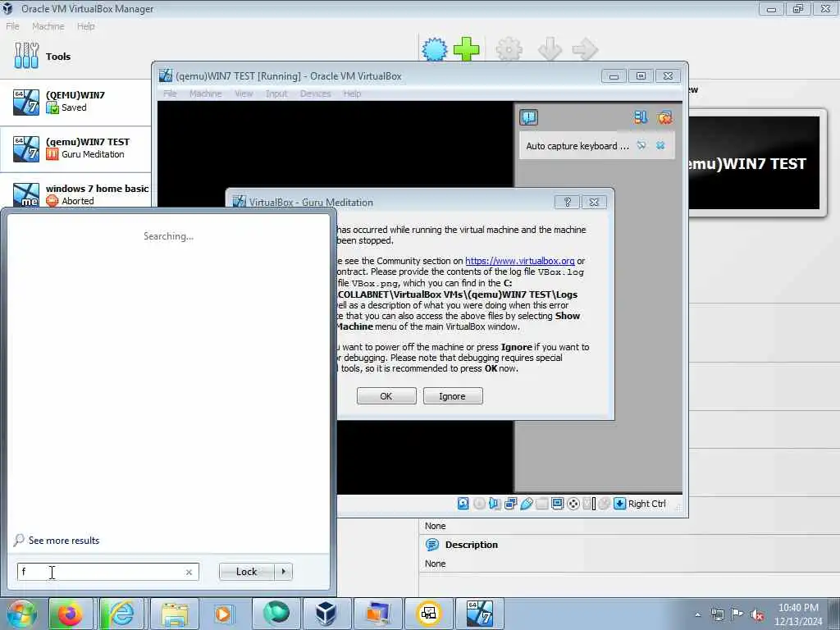Screen dimensions: 840x630
Task: Click the Ignore button
Action: [x=453, y=396]
